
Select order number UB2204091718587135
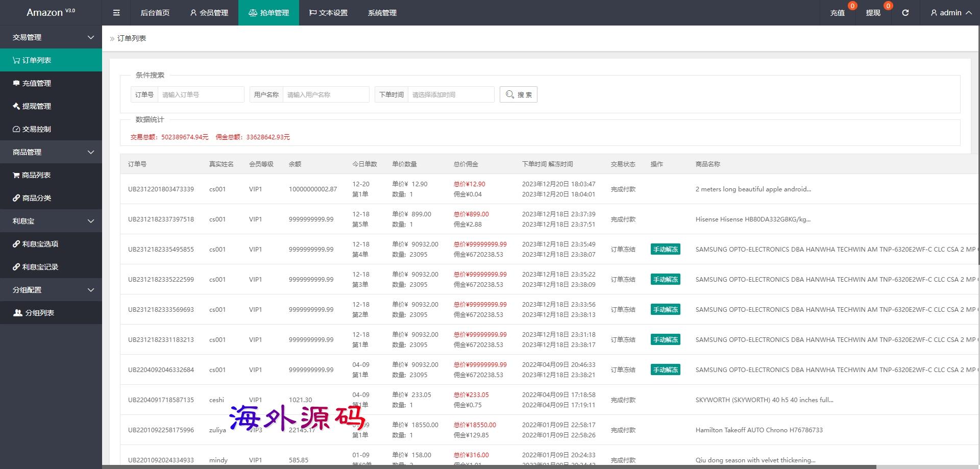tap(161, 400)
